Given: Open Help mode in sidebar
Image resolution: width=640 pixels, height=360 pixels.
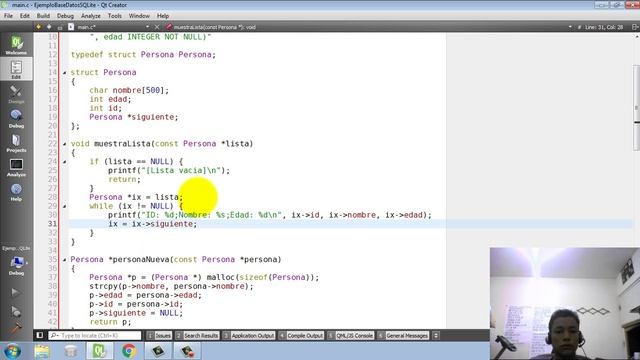Looking at the screenshot, I should (x=16, y=191).
